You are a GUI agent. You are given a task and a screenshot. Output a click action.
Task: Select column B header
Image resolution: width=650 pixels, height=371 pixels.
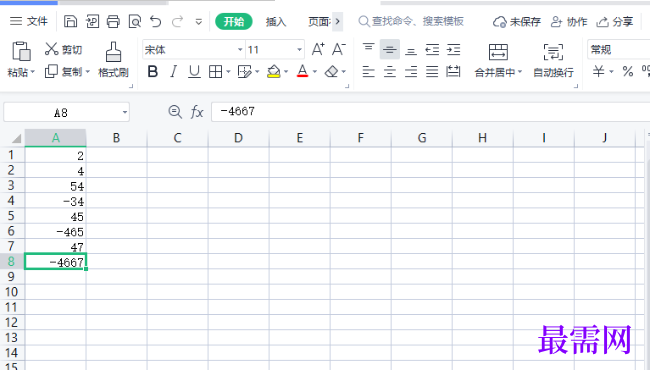click(116, 138)
